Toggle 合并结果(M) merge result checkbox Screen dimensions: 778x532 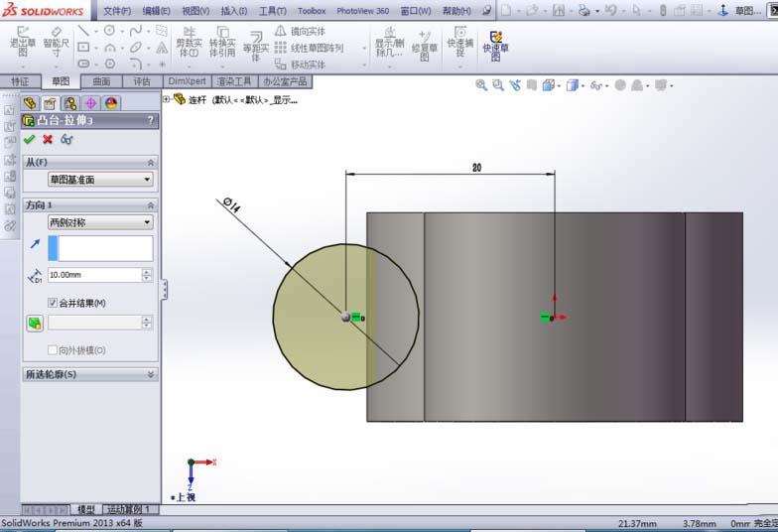[x=53, y=303]
